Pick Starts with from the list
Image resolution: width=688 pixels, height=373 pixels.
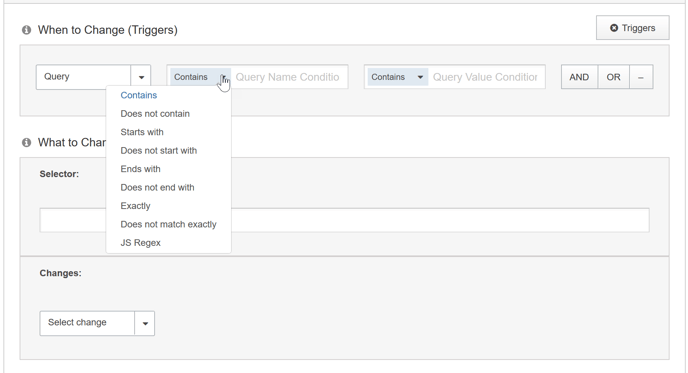pos(142,132)
